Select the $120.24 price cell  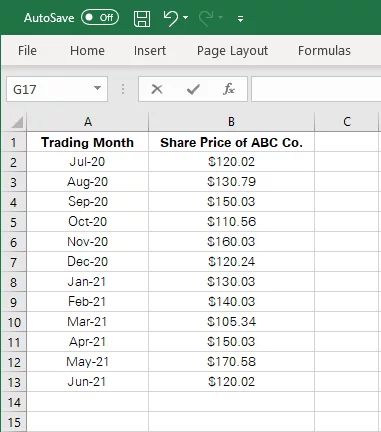click(231, 262)
